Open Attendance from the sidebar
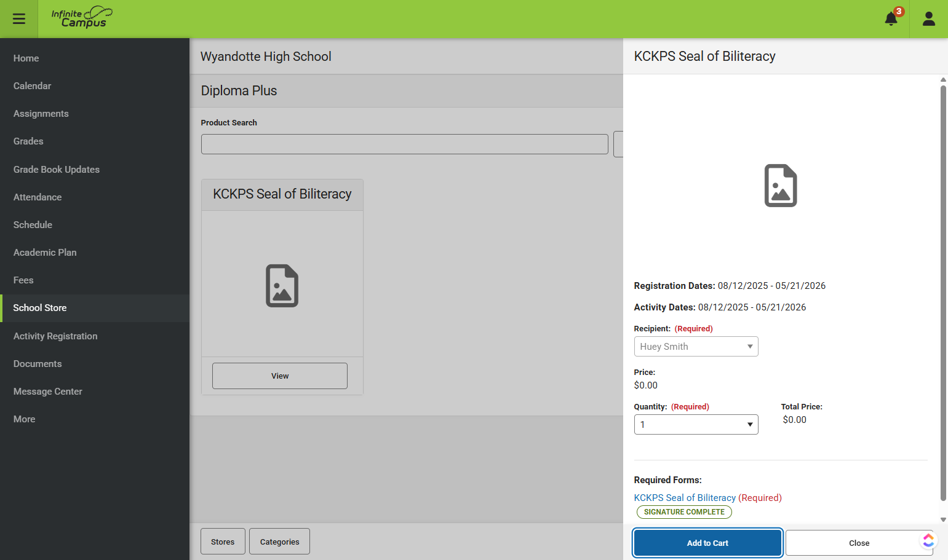The height and width of the screenshot is (560, 948). [x=95, y=197]
